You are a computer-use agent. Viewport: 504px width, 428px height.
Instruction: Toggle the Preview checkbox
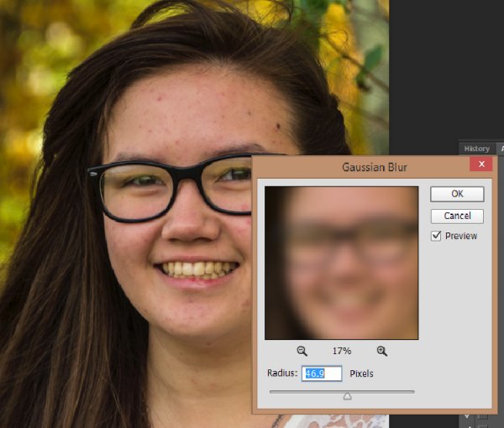coord(436,237)
